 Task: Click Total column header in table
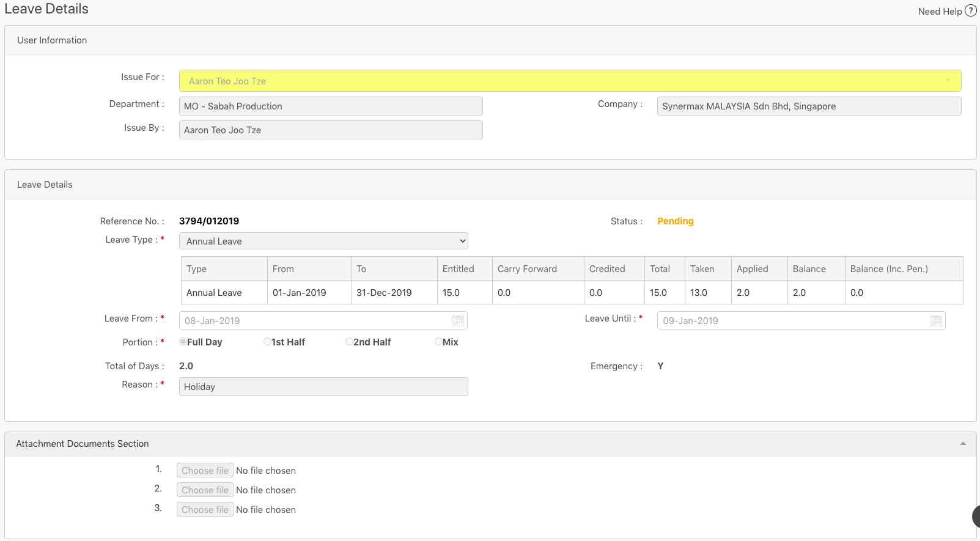(665, 268)
